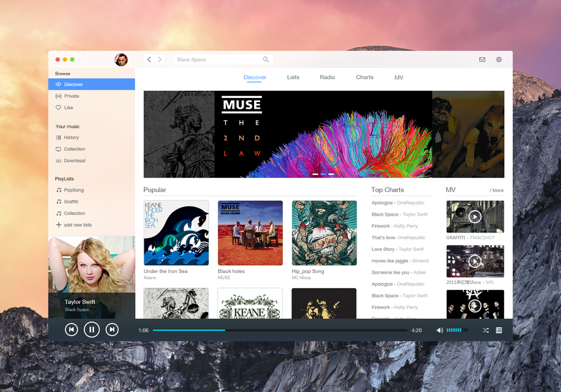Viewport: 561px width, 392px height.
Task: Open settings gear icon
Action: tap(499, 59)
